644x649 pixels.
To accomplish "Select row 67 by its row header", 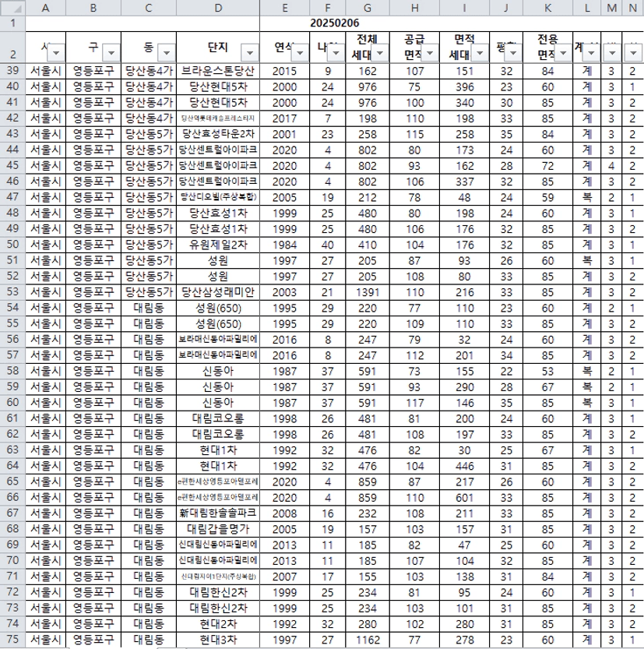I will pos(12,513).
